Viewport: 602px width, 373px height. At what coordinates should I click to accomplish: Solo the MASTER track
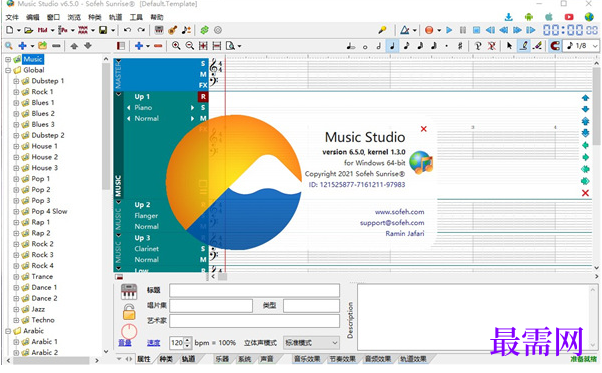203,64
